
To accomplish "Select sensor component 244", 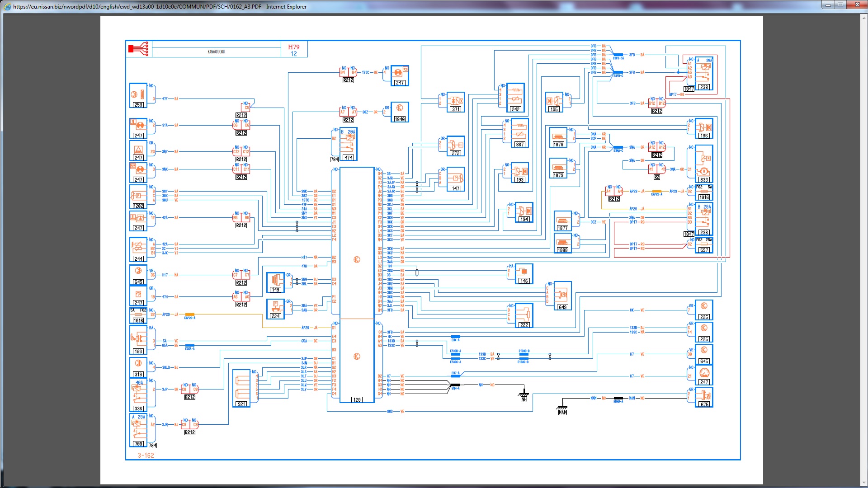I will click(138, 250).
